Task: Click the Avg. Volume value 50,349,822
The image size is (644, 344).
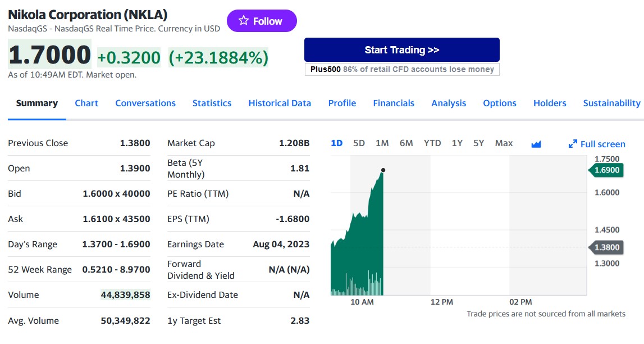Action: coord(126,320)
